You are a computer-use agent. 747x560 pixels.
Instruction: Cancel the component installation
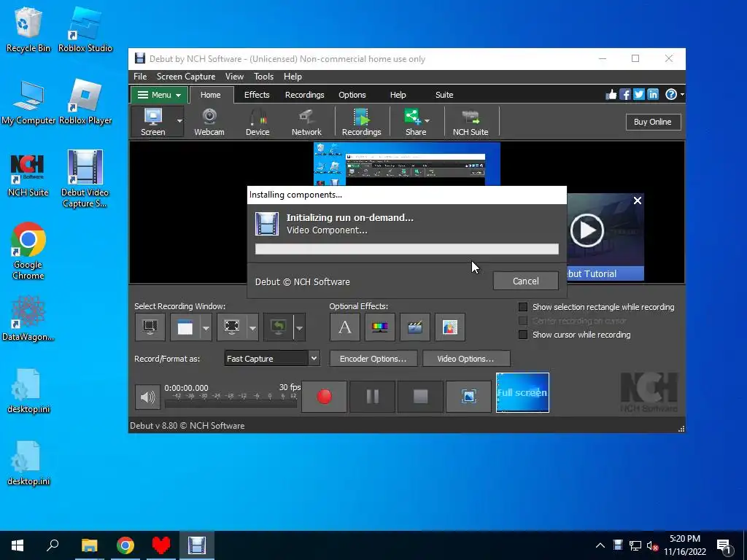(x=525, y=281)
